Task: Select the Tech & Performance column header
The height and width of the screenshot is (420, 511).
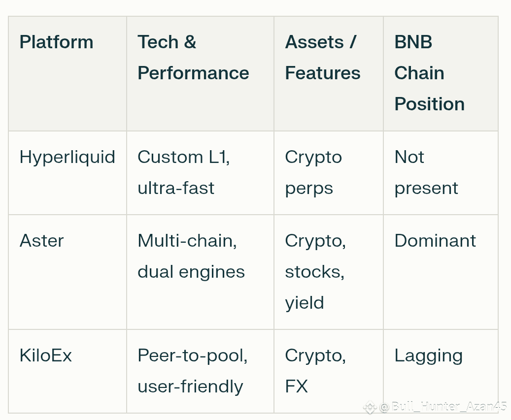Action: pyautogui.click(x=193, y=58)
